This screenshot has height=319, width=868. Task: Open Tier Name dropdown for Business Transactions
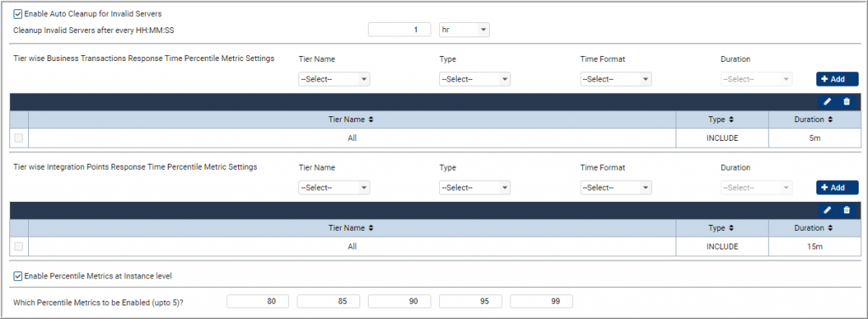(x=334, y=79)
